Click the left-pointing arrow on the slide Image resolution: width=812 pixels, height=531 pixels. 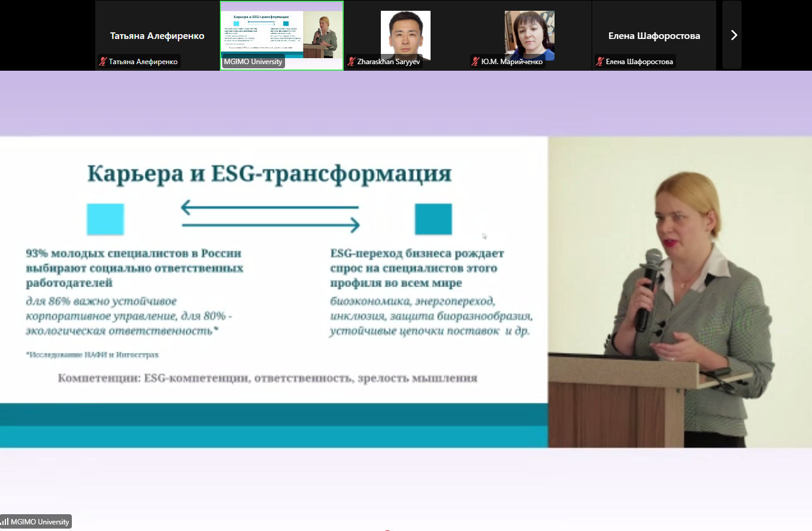tap(269, 208)
